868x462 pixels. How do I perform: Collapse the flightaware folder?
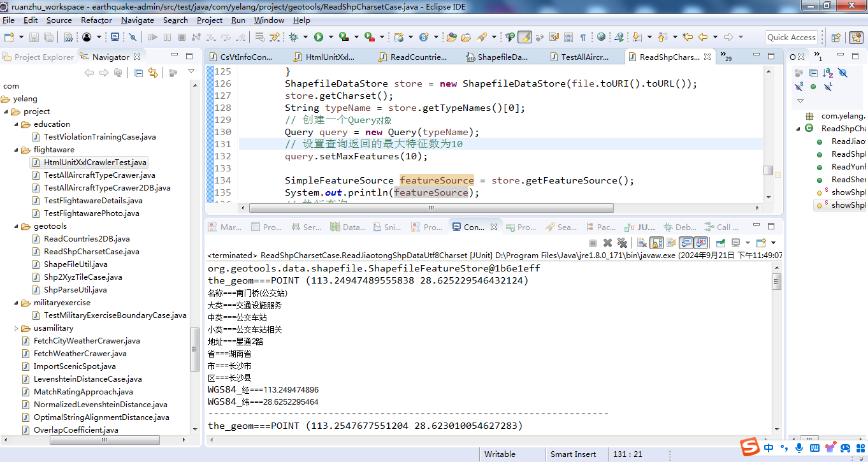click(17, 150)
